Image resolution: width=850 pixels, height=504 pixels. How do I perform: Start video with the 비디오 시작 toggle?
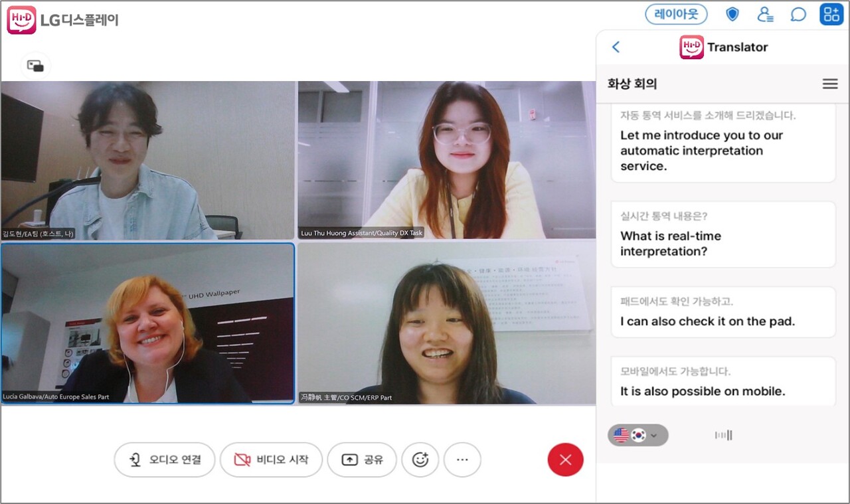(271, 459)
